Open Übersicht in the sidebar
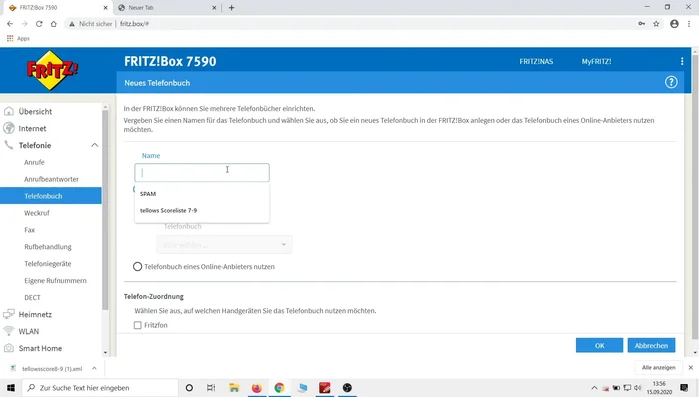This screenshot has width=699, height=397. point(35,111)
